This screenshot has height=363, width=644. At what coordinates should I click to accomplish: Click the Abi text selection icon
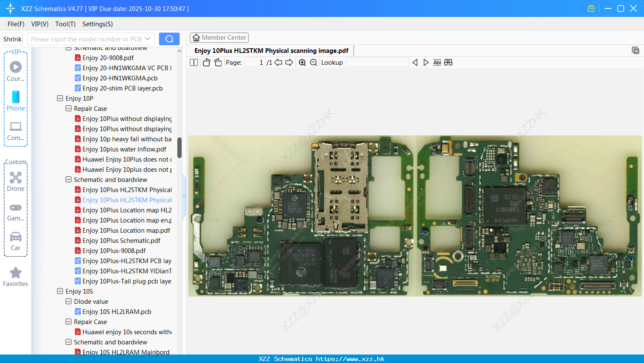point(437,63)
